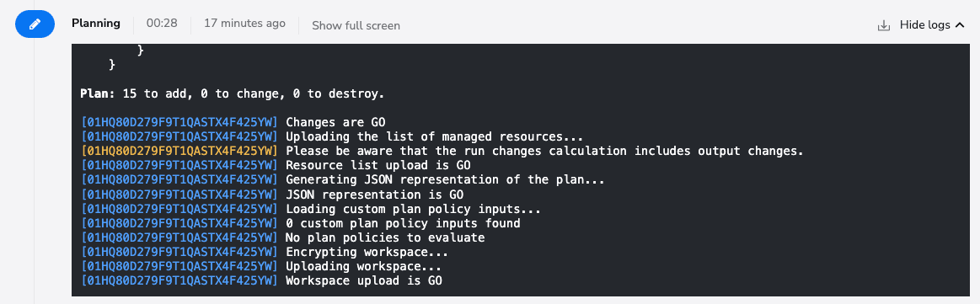Screen dimensions: 980x304
Task: Select the 'Changes are GO' log message
Action: [x=335, y=122]
